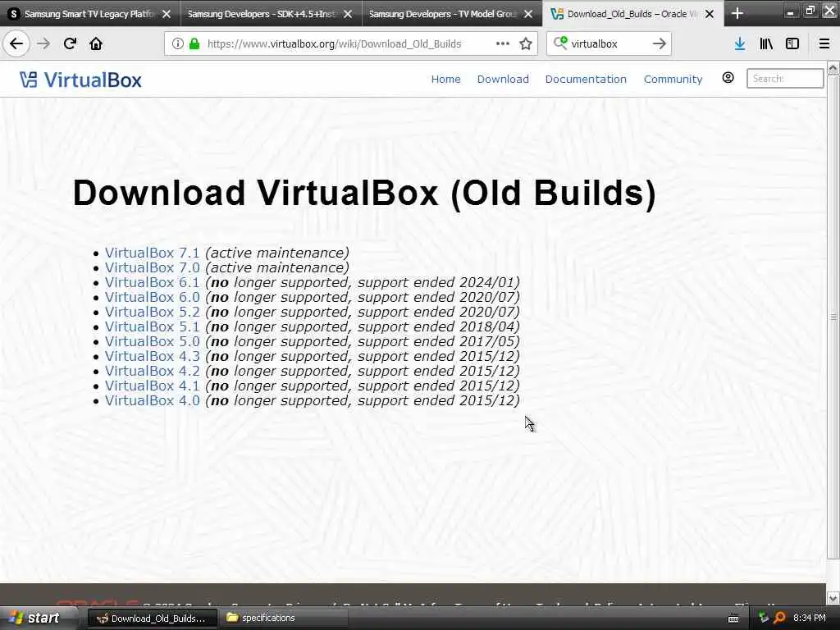Click the network tray icon
Viewport: 840px width, 630px height.
point(764,618)
